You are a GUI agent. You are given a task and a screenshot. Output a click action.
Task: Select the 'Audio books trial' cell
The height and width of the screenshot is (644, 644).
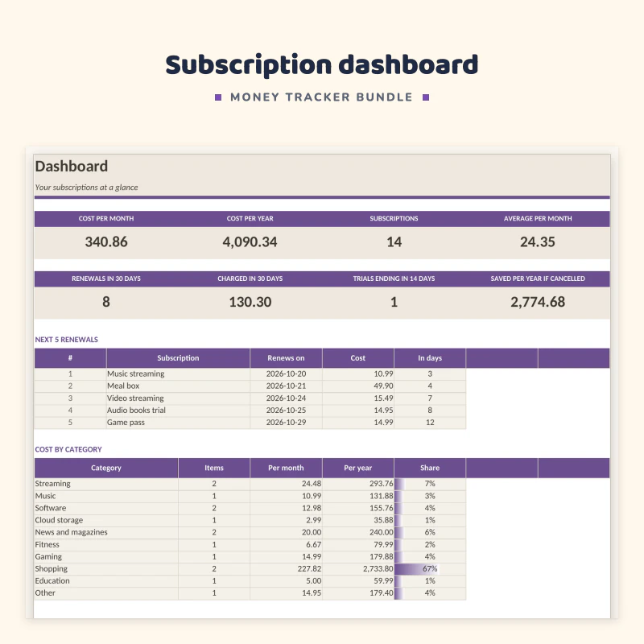[x=178, y=411]
